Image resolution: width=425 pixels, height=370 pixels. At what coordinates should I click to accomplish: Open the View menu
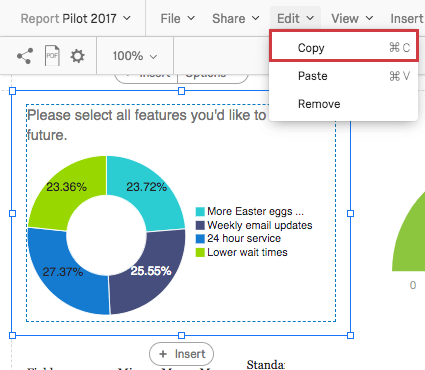click(x=352, y=18)
